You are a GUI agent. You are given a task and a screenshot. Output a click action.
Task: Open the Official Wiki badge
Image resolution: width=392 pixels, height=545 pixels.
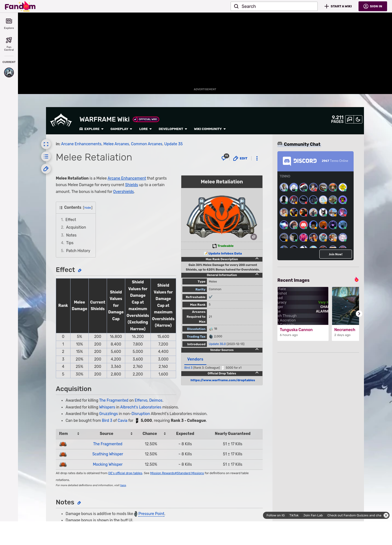146,119
